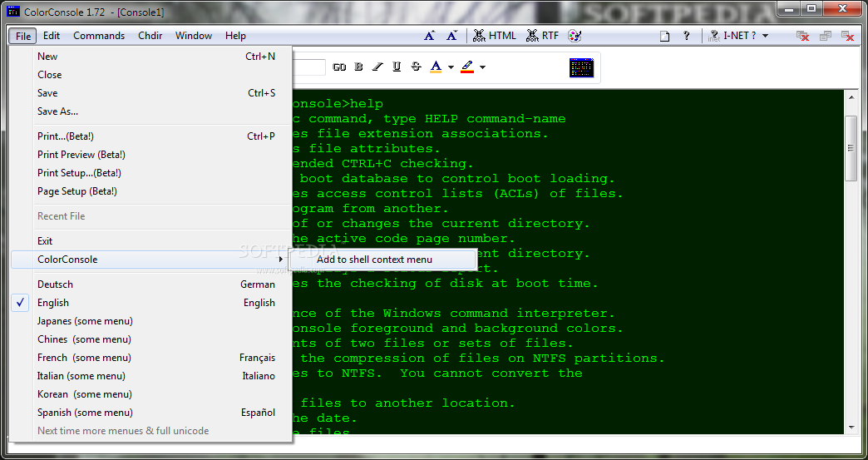Apply the highlight color marker icon

pyautogui.click(x=467, y=67)
